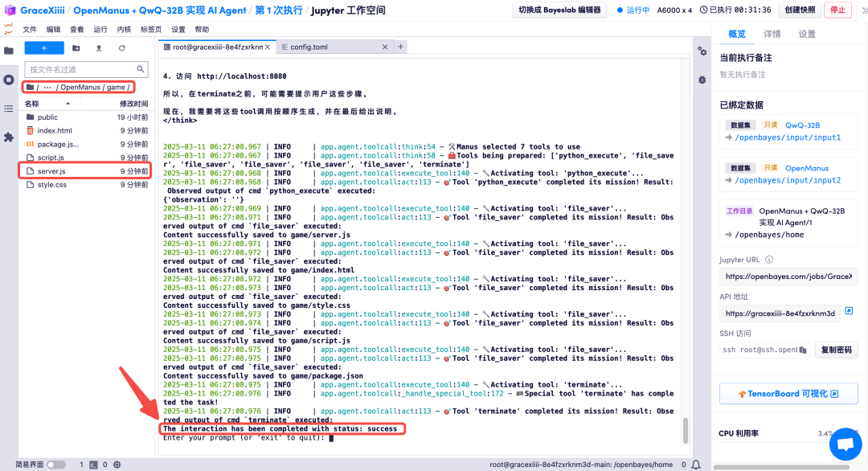Open the 运行 menu
Viewport: 868px width, 471px height.
point(100,29)
